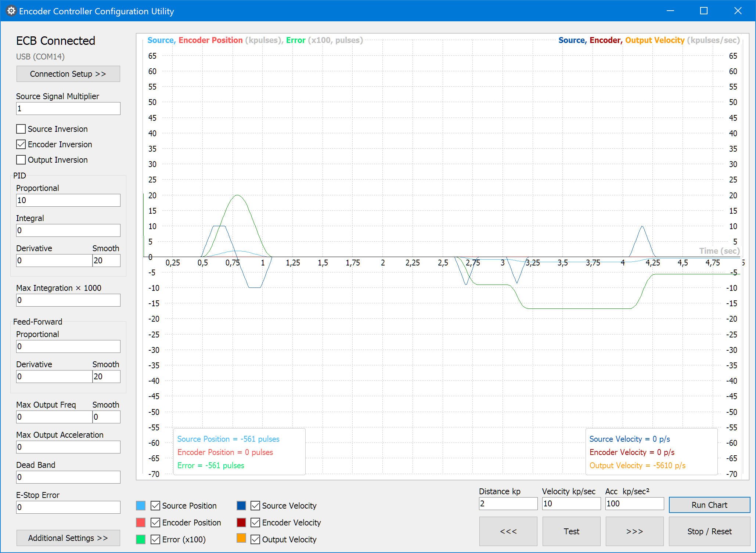756x553 pixels.
Task: Uncheck the Output Velocity series checkbox
Action: pyautogui.click(x=256, y=539)
